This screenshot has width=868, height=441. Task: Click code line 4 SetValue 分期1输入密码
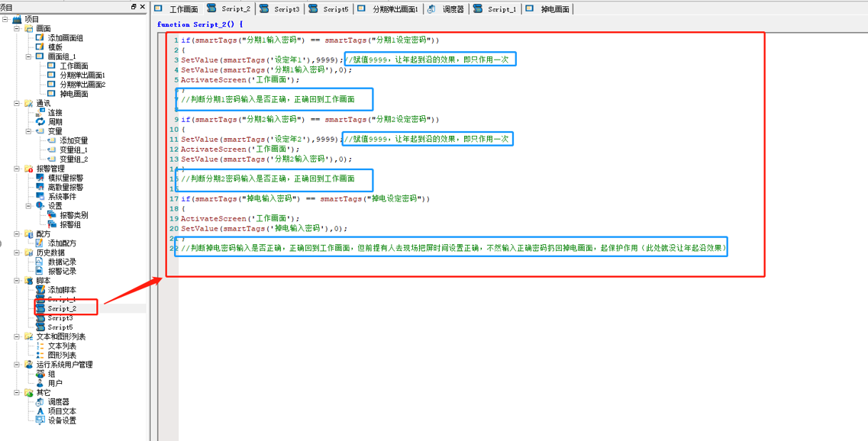266,69
